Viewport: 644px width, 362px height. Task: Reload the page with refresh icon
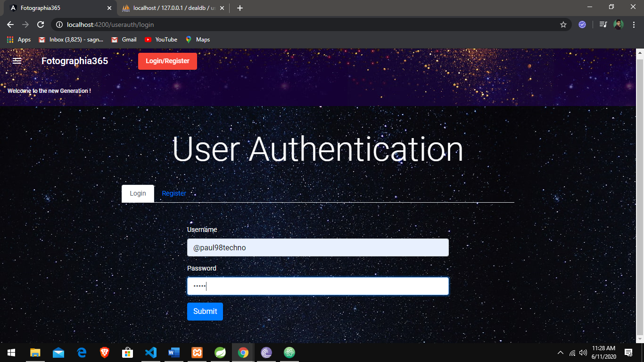point(41,25)
